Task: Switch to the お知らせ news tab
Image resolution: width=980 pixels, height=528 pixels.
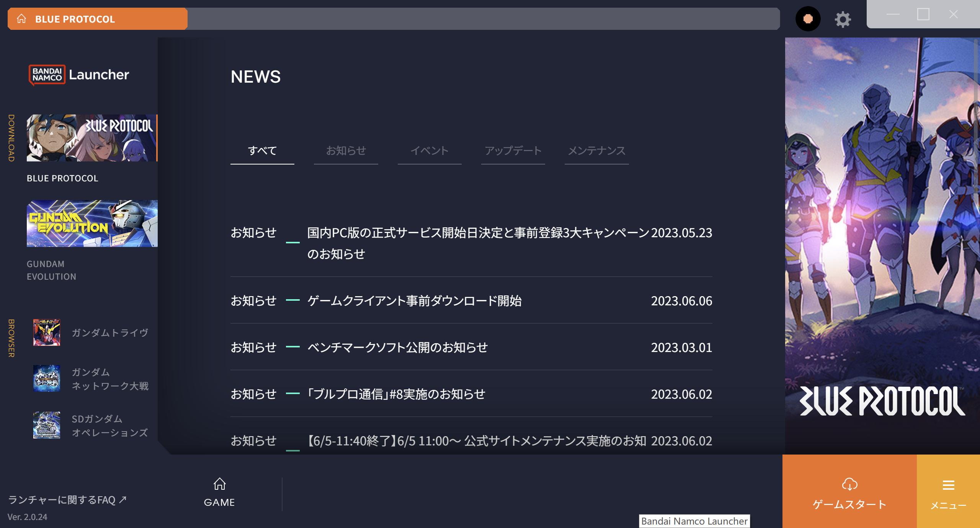Action: click(346, 151)
